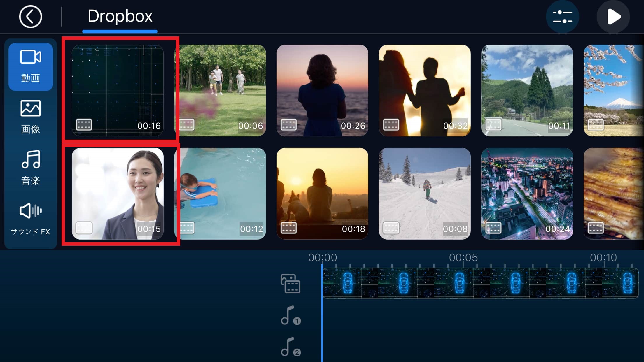
Task: Switch to the 画像 image category
Action: (x=31, y=117)
